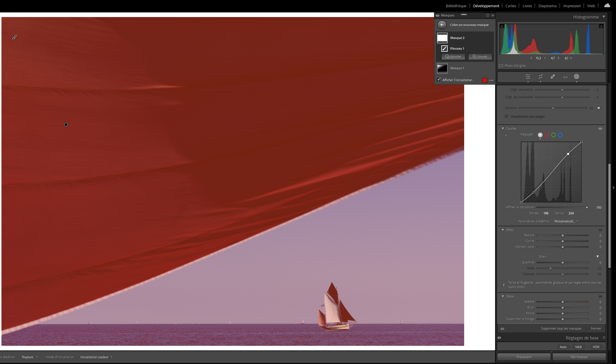Toggle Courbe panel visibility eye
This screenshot has height=364, width=616.
click(600, 129)
